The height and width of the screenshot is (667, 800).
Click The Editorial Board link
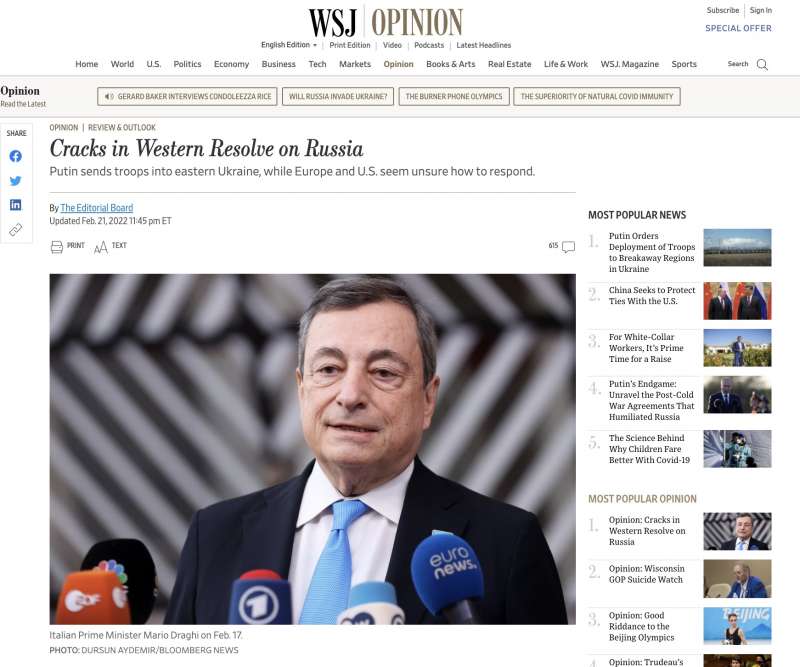pyautogui.click(x=96, y=208)
